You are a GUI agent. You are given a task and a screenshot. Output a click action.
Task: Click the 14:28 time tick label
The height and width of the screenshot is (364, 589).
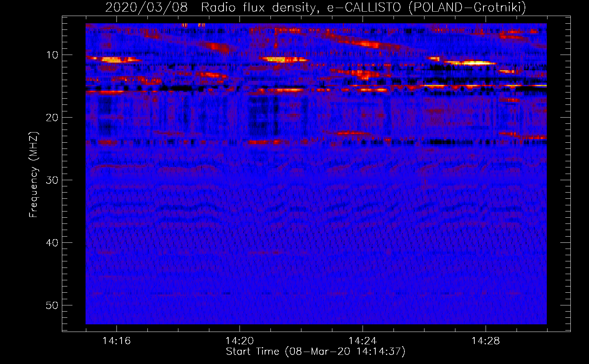pyautogui.click(x=486, y=341)
